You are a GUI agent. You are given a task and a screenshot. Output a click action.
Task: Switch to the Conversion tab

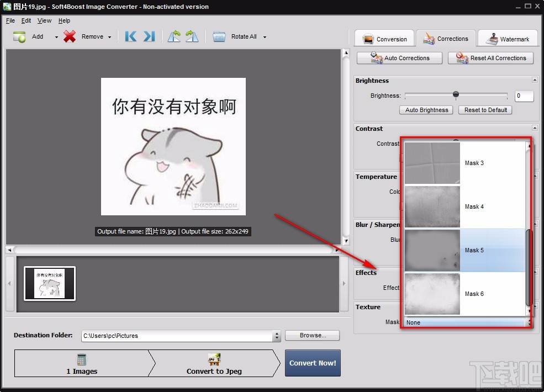point(384,39)
